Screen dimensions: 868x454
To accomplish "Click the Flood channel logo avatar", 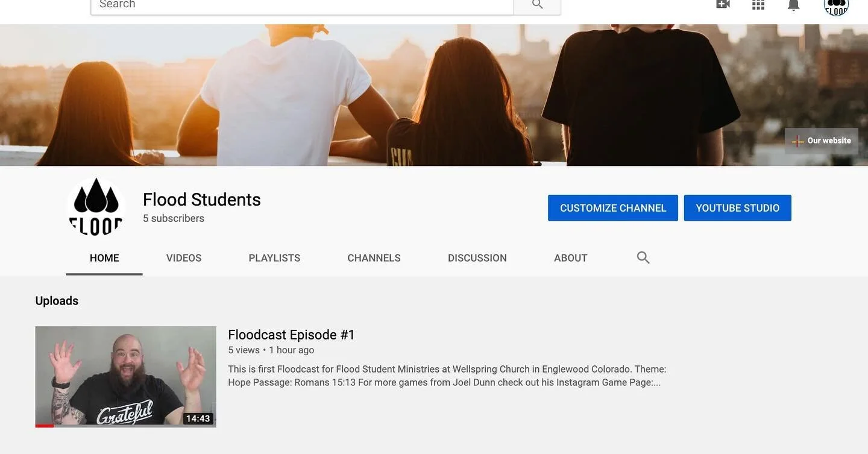I will [x=96, y=207].
